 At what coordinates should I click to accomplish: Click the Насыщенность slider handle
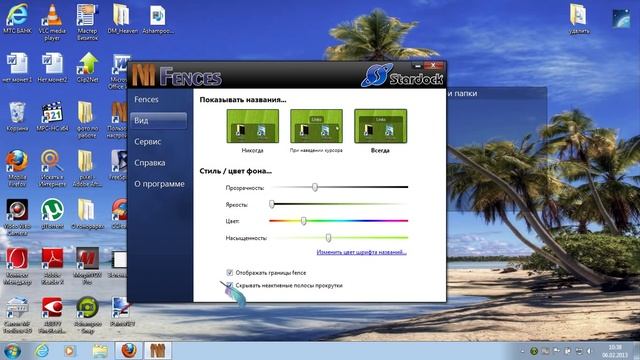pos(329,238)
